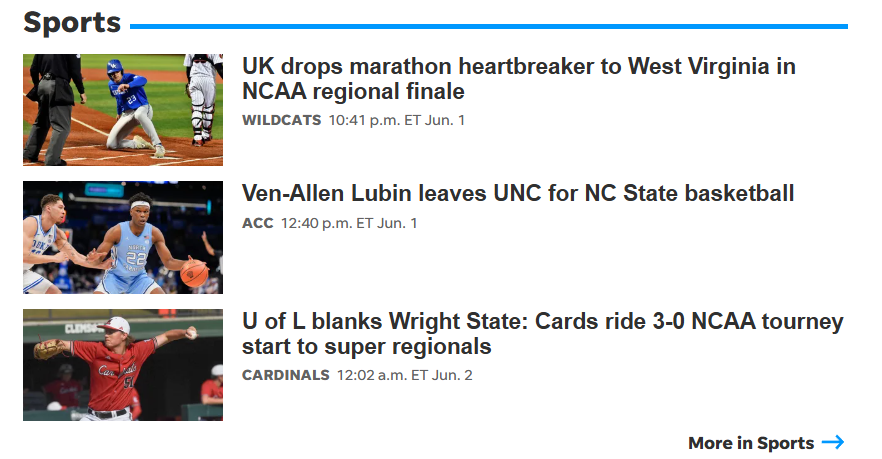Click the 12:02 a.m. ET Jun. 2 timestamp
Screen dimensions: 882x459
coord(404,375)
